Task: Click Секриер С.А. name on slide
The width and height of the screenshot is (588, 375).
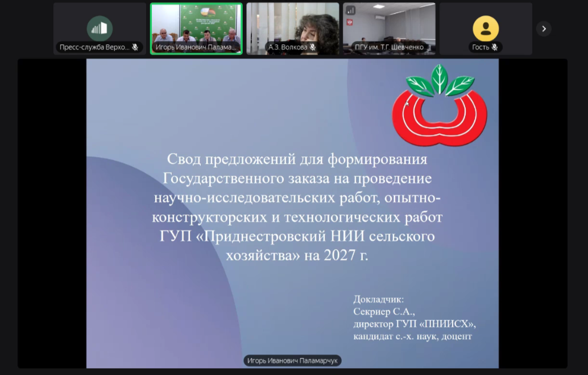Action: [384, 312]
